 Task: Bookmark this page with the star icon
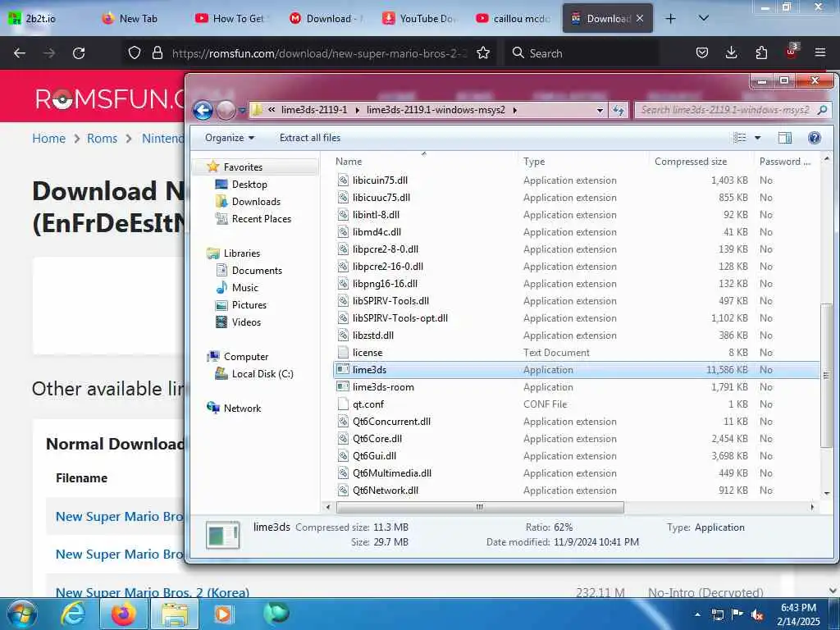[x=482, y=53]
